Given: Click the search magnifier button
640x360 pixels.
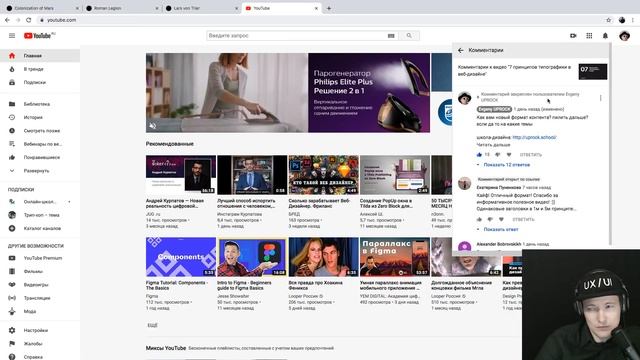Looking at the screenshot, I should pos(409,36).
